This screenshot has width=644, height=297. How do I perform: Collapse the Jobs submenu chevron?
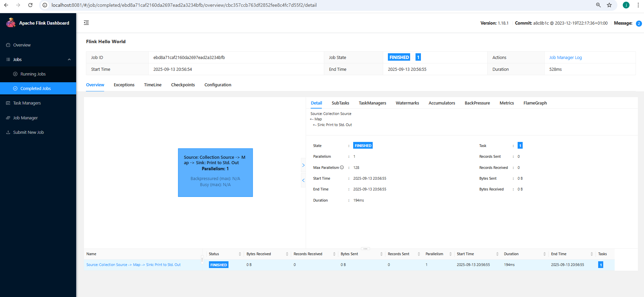69,60
